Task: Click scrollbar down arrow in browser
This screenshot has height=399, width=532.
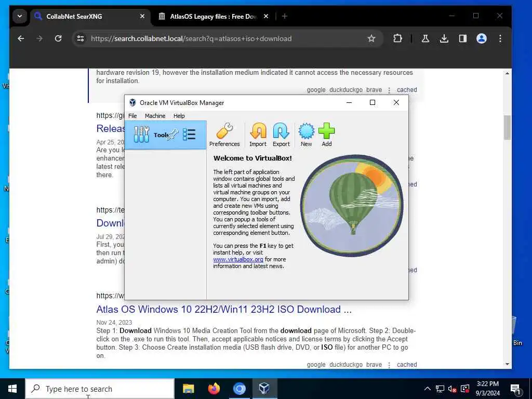Action: coord(507,364)
